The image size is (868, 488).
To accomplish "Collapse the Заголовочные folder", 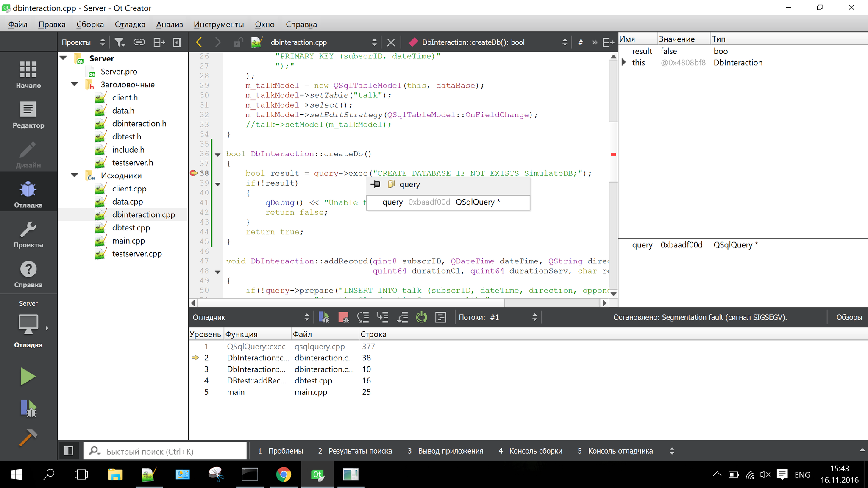I will (x=75, y=84).
